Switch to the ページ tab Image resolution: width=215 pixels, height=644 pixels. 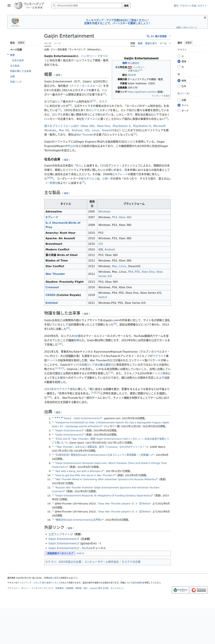click(x=48, y=43)
